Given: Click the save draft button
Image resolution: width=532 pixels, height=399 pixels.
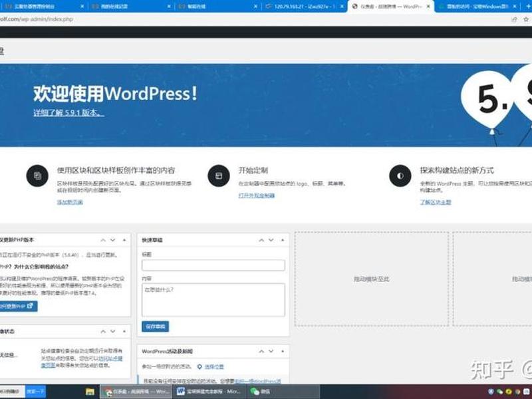Looking at the screenshot, I should coord(155,327).
